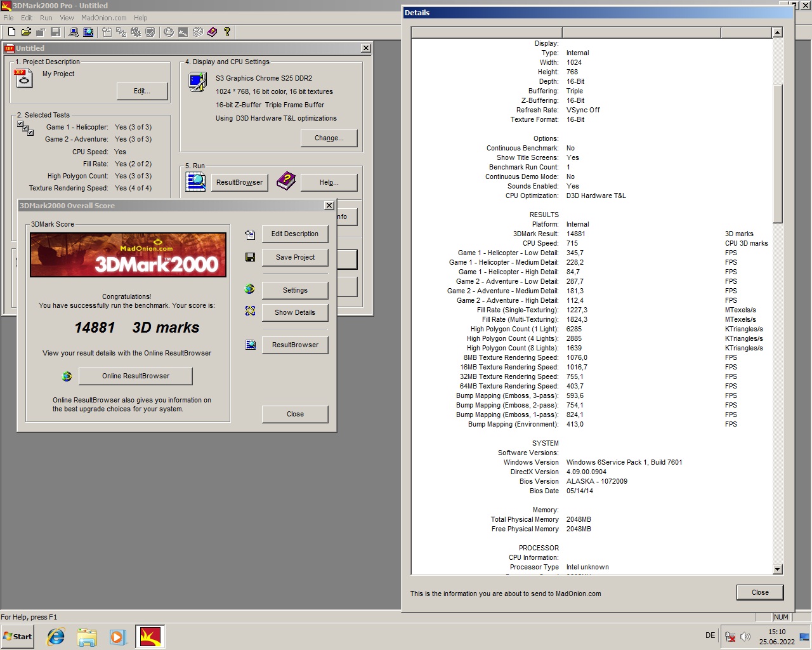Click the icon beside Show Details button
Image resolution: width=812 pixels, height=650 pixels.
click(250, 311)
